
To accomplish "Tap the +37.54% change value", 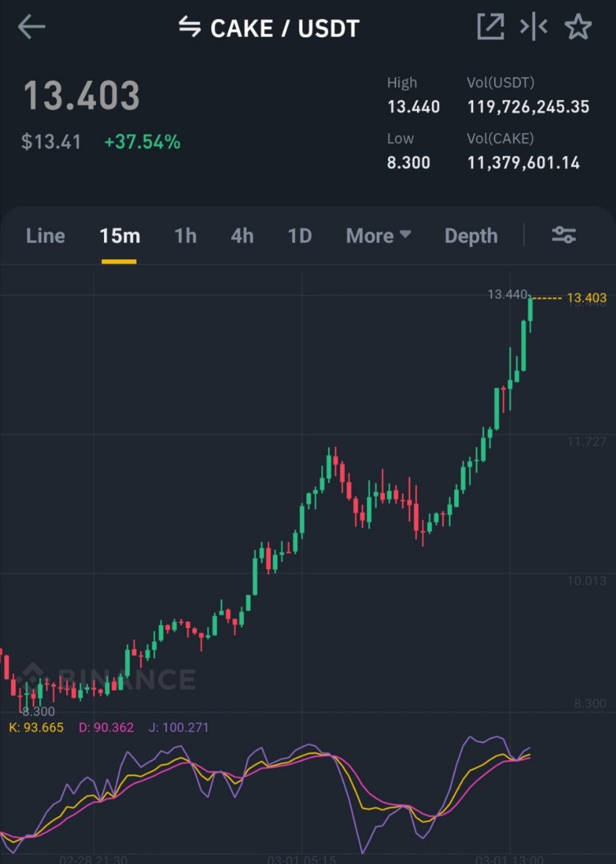I will (142, 142).
